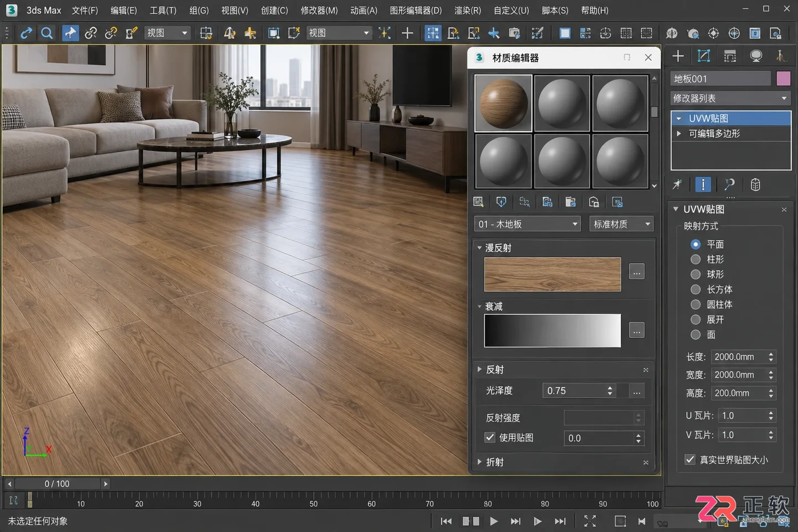This screenshot has height=532, width=798.
Task: Select the 长方体 mapping option
Action: [695, 289]
